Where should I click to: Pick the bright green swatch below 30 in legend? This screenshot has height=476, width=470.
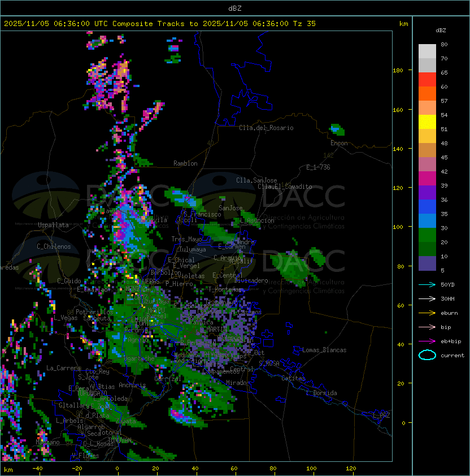[x=427, y=235]
